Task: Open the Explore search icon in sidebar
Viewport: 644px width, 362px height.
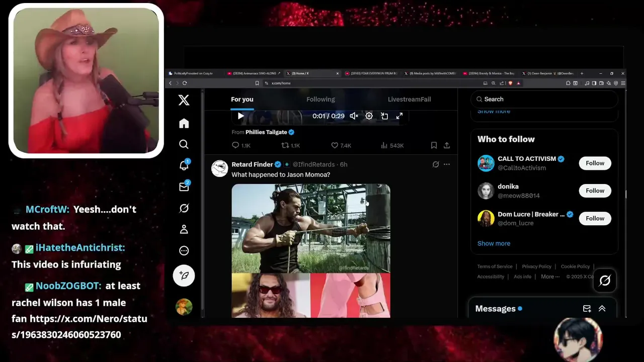Action: 184,145
